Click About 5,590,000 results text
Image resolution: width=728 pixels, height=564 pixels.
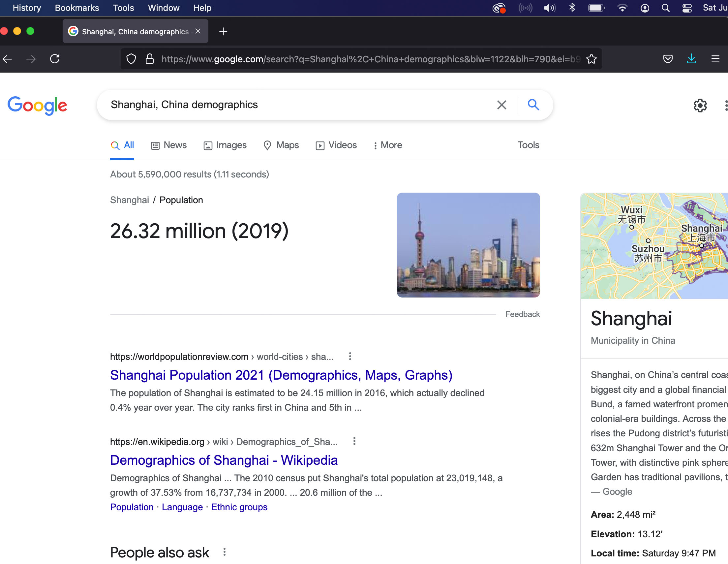(x=190, y=174)
